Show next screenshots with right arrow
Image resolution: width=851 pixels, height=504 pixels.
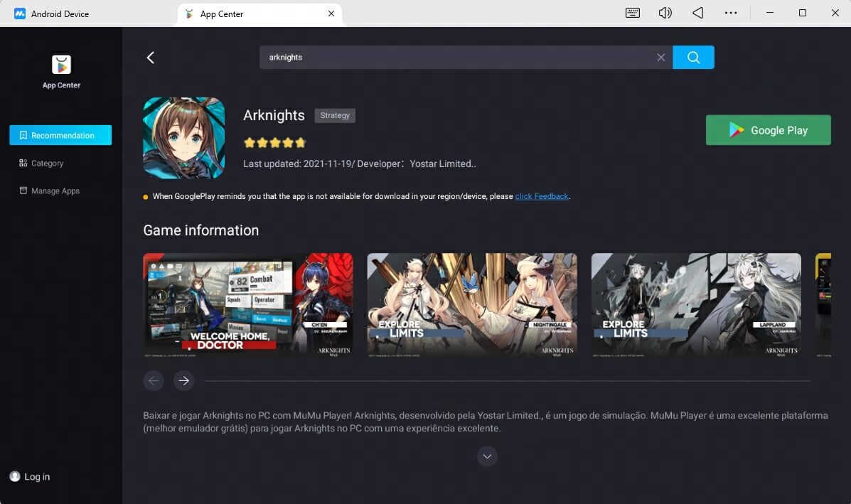coord(184,380)
